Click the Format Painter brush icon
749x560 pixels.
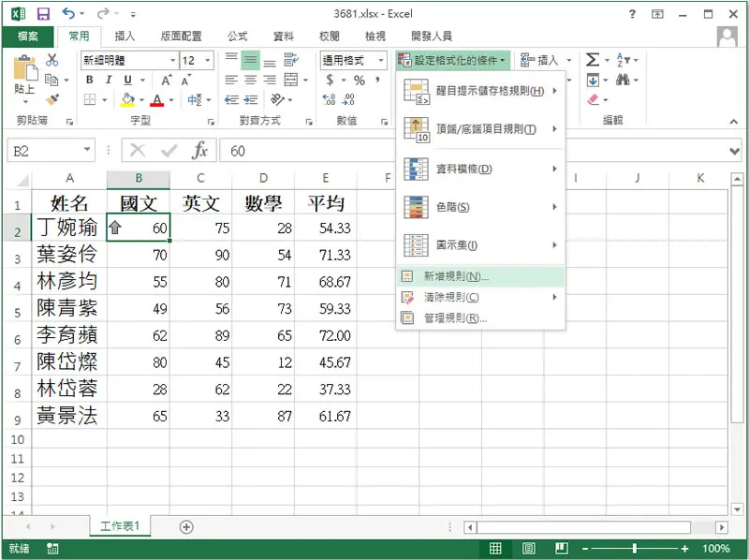51,99
